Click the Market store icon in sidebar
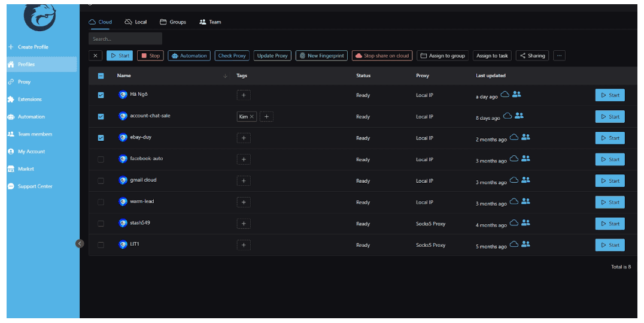Screen dimensions: 644x323 (11, 169)
